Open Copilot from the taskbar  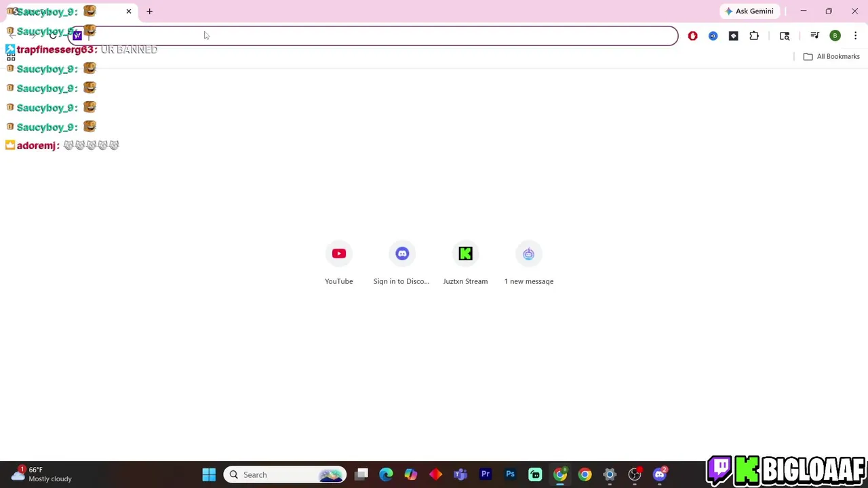pos(411,474)
